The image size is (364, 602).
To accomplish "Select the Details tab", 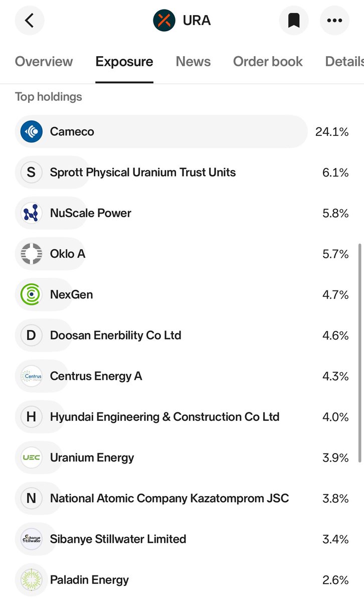I will tap(344, 62).
